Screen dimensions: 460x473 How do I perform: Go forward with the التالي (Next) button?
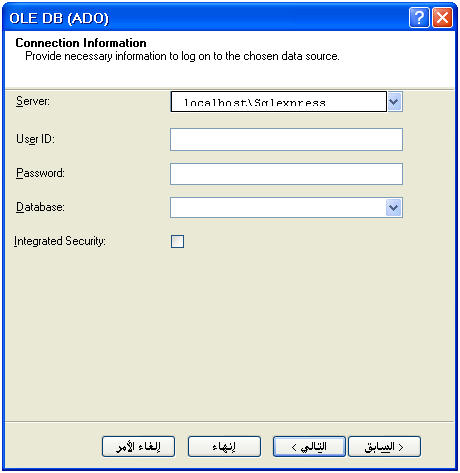(x=309, y=446)
